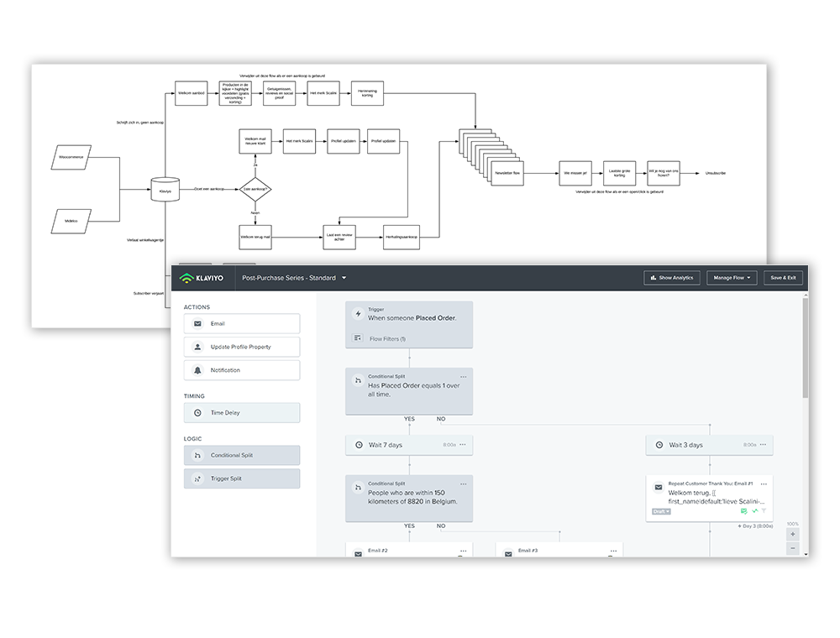840x638 pixels.
Task: Click the Save & Exit button
Action: [783, 278]
